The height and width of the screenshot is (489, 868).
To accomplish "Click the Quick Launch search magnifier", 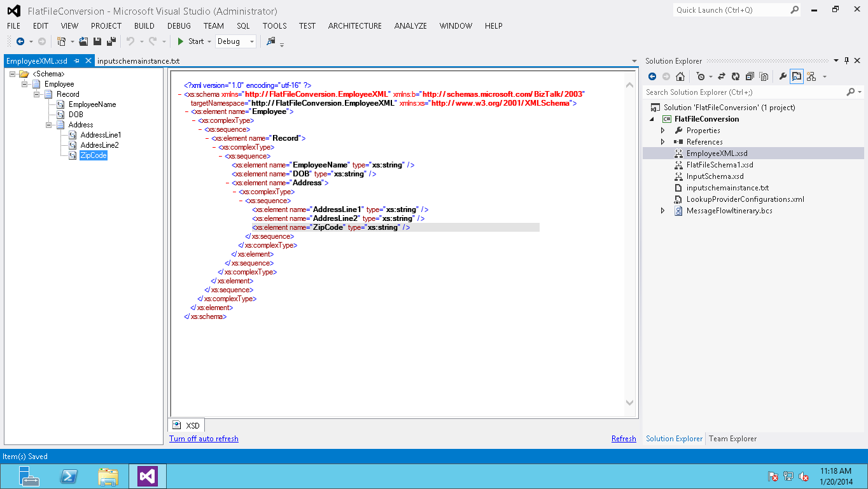I will coord(795,10).
